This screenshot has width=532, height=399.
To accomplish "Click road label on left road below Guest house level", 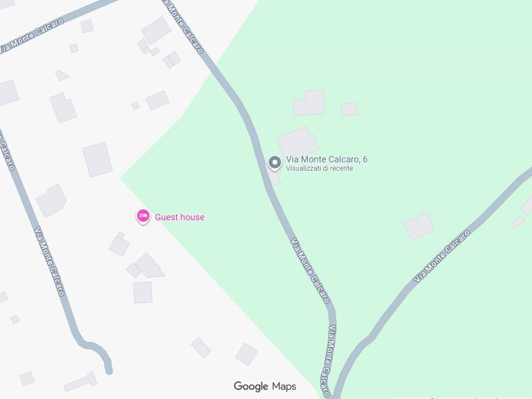I will coord(49,261).
